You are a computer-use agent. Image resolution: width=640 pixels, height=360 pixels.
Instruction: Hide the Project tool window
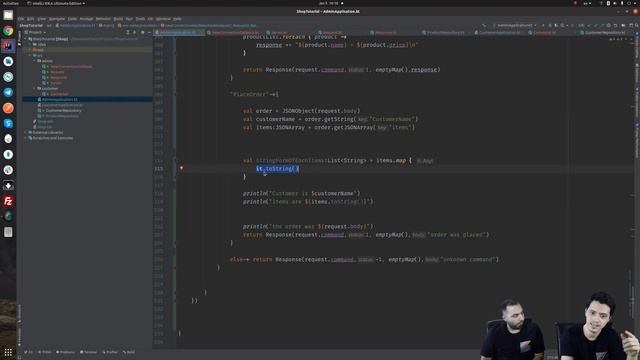(149, 32)
